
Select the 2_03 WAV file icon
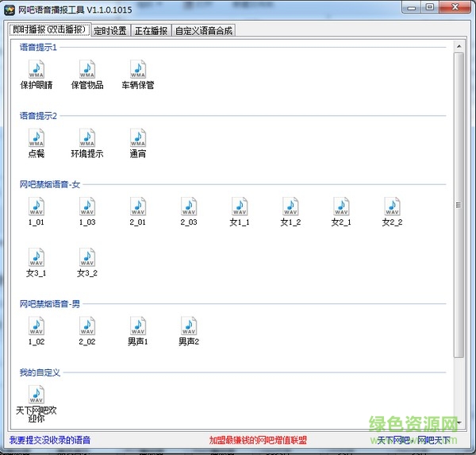click(189, 206)
